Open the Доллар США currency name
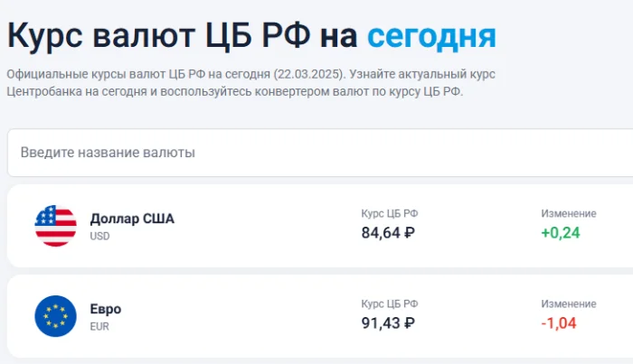 click(132, 219)
